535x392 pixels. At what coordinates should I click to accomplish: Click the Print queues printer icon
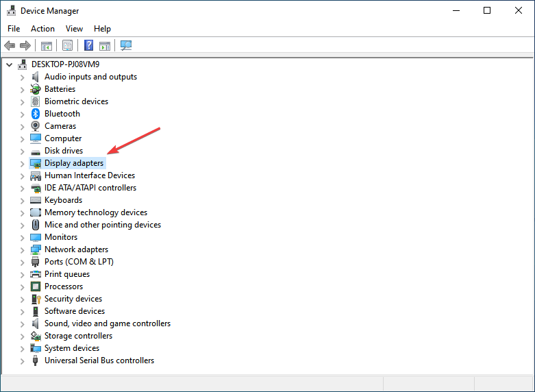(x=36, y=274)
